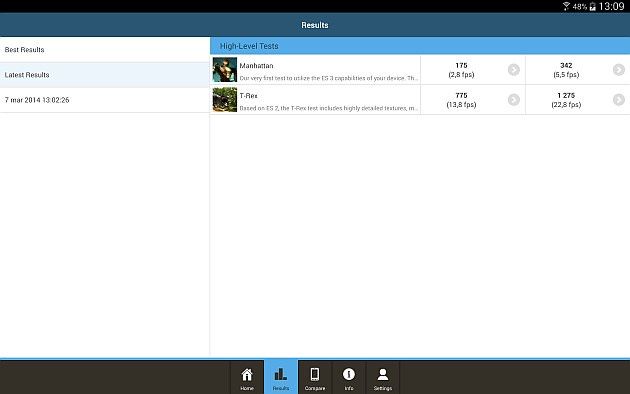Tap the T-Rex test thumbnail
Screen dimensions: 630x394
click(x=225, y=100)
